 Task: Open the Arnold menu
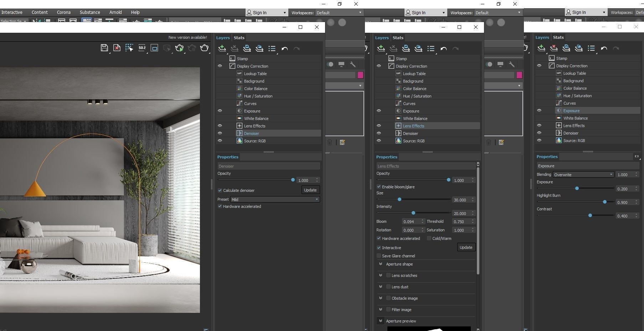click(115, 12)
